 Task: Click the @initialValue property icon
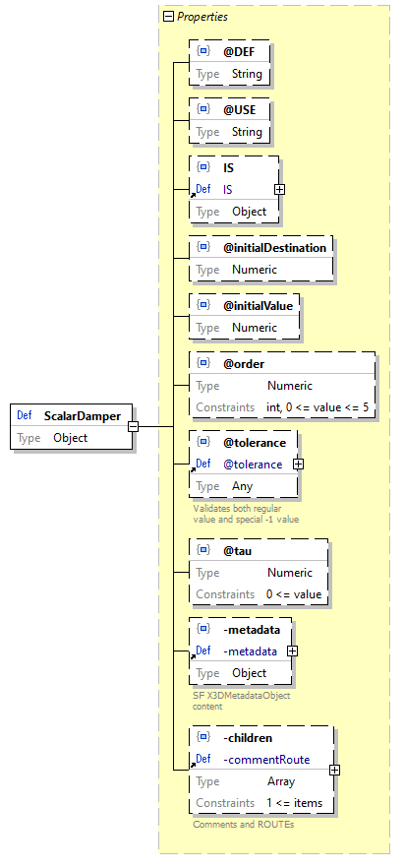click(x=203, y=305)
